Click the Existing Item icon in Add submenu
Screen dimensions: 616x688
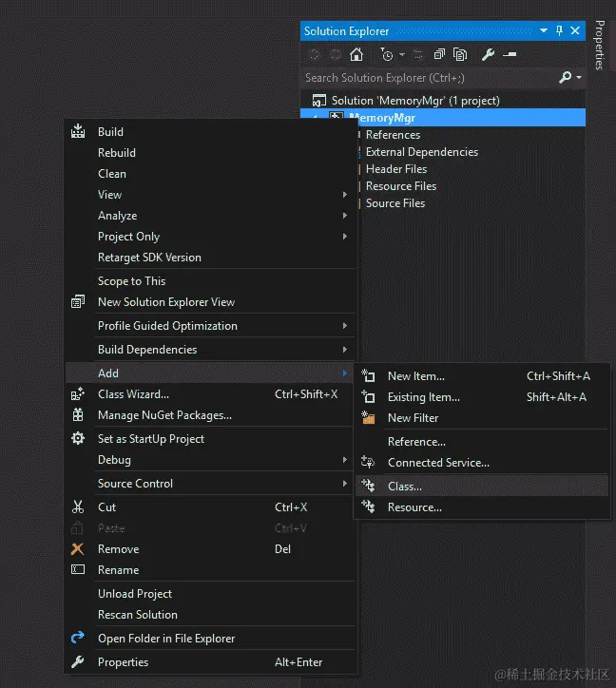[x=368, y=396]
